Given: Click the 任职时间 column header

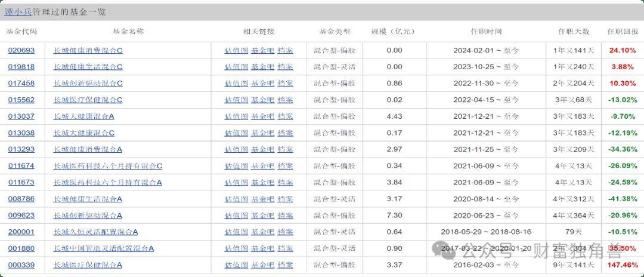Looking at the screenshot, I should tap(487, 32).
